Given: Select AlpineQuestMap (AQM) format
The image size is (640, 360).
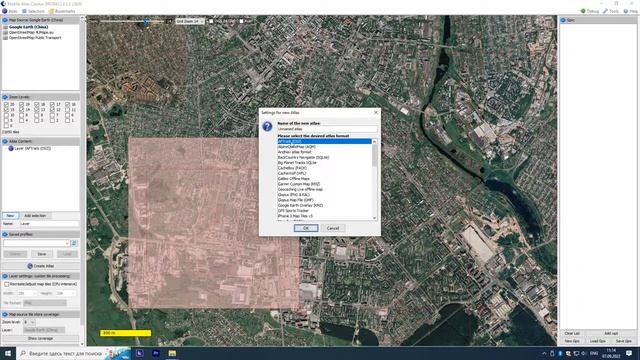Looking at the screenshot, I should coord(324,147).
